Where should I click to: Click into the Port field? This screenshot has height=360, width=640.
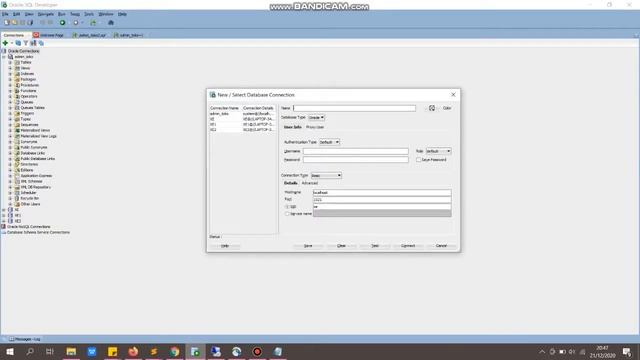[382, 200]
